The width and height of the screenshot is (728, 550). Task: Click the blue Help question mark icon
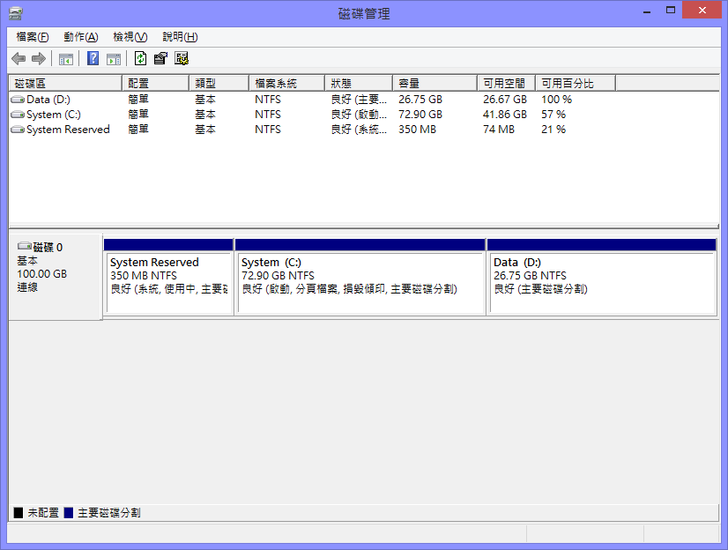(93, 59)
